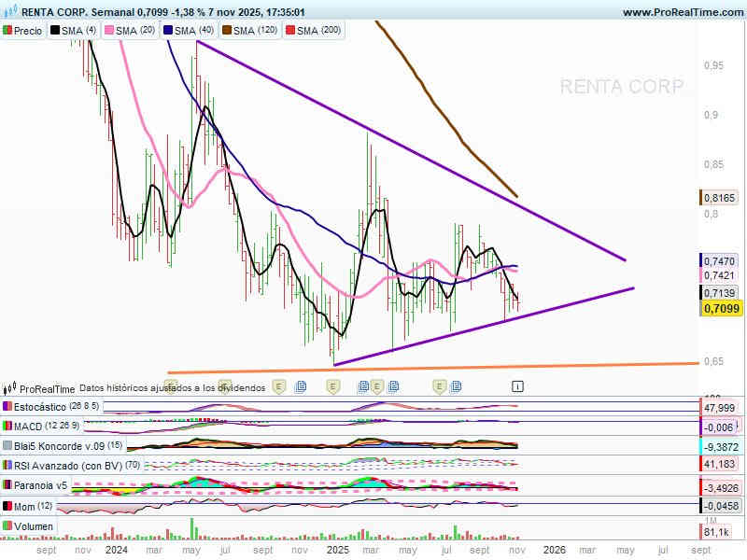
Task: Click the Mom (12) indicator icon
Action: tap(8, 505)
